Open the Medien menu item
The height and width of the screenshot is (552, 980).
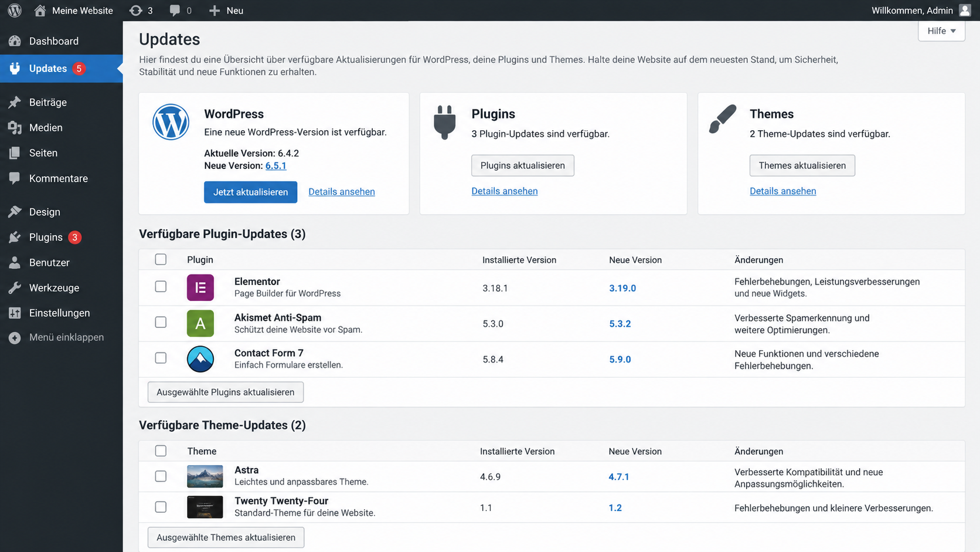point(62,127)
